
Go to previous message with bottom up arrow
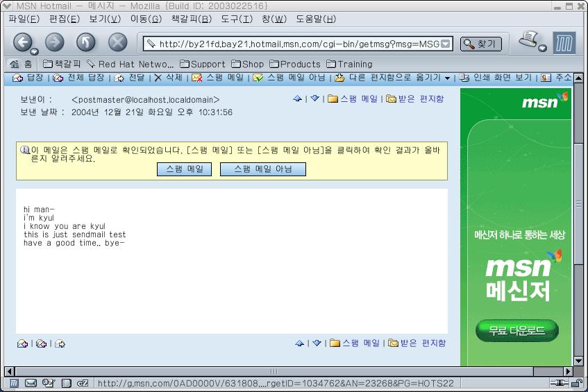click(x=299, y=343)
